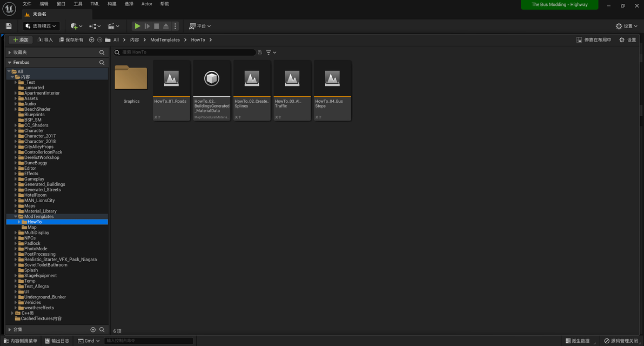The width and height of the screenshot is (644, 346).
Task: Select the HowTo_01_Roads level asset
Action: (x=171, y=90)
